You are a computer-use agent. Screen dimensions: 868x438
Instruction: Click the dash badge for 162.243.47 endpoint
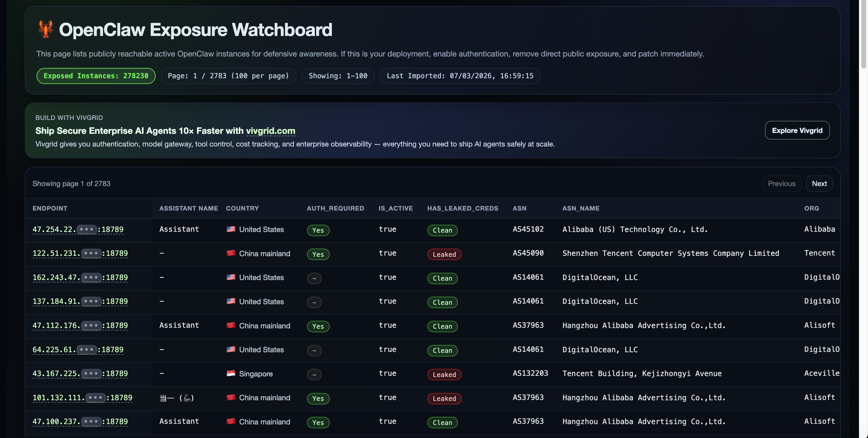314,279
